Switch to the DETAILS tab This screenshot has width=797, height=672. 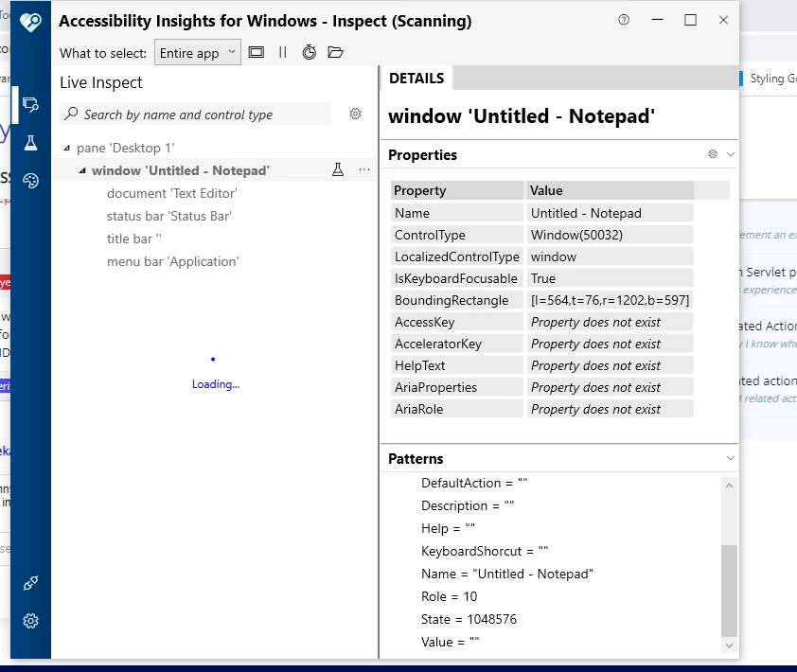(x=416, y=79)
